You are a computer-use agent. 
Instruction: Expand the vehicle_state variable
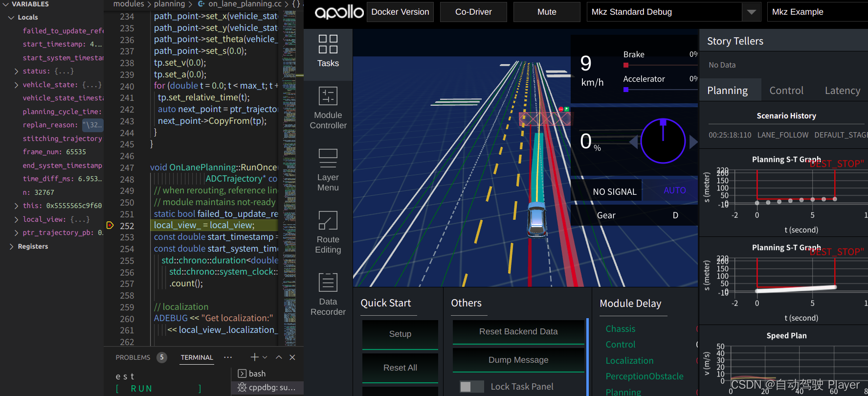pyautogui.click(x=17, y=85)
